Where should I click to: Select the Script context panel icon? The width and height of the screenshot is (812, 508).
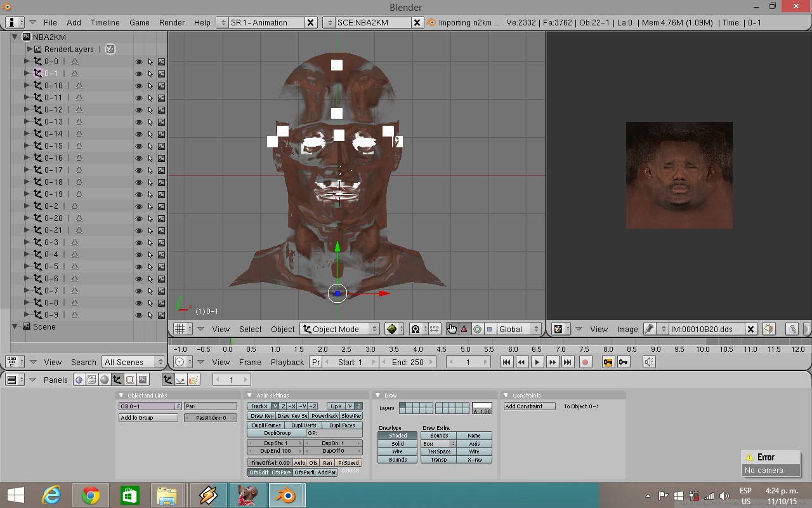(92, 380)
